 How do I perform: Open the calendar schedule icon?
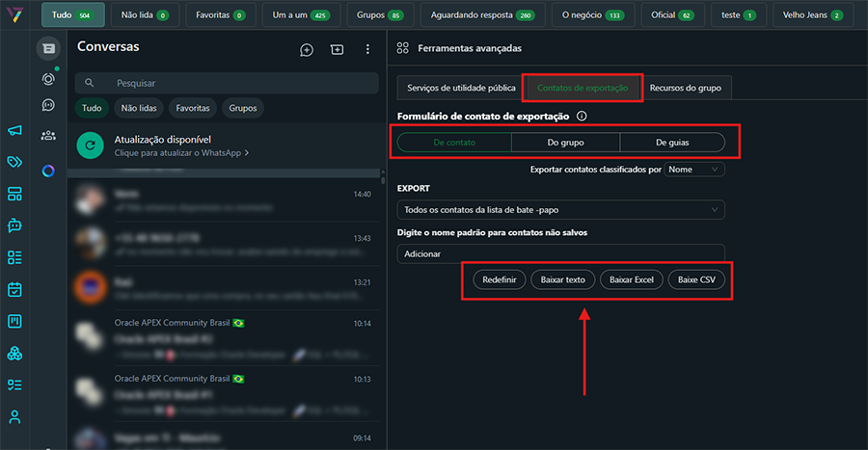pos(14,289)
